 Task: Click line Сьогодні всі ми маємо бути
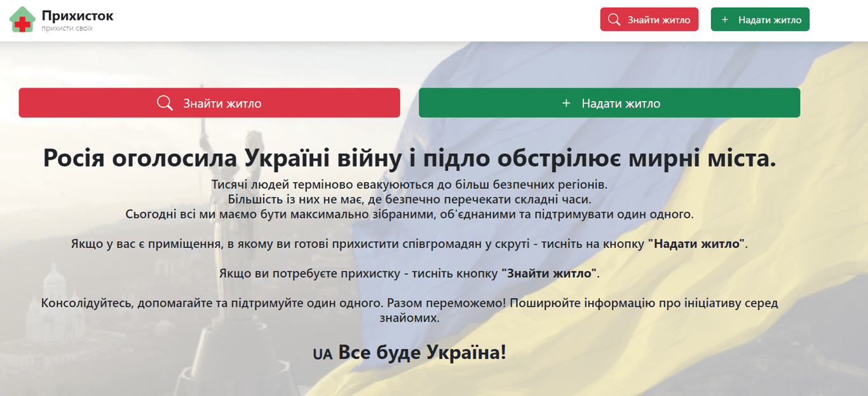(x=409, y=214)
